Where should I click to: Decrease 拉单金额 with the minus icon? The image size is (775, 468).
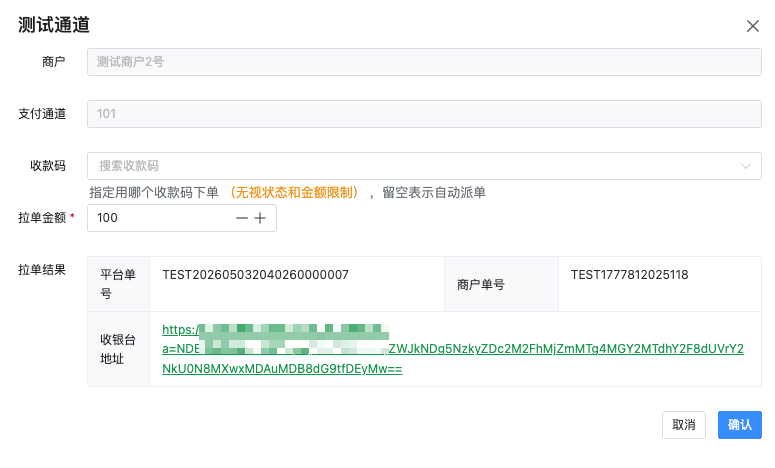(241, 218)
